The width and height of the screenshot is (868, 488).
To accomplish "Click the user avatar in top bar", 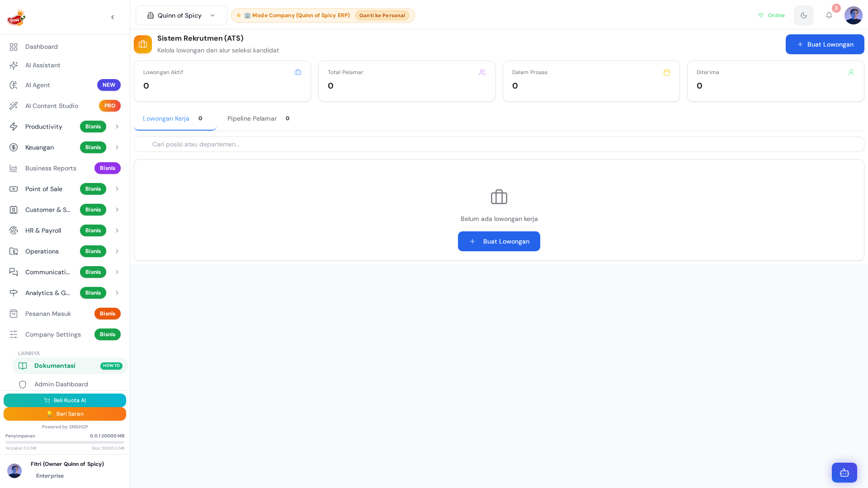I will [853, 15].
